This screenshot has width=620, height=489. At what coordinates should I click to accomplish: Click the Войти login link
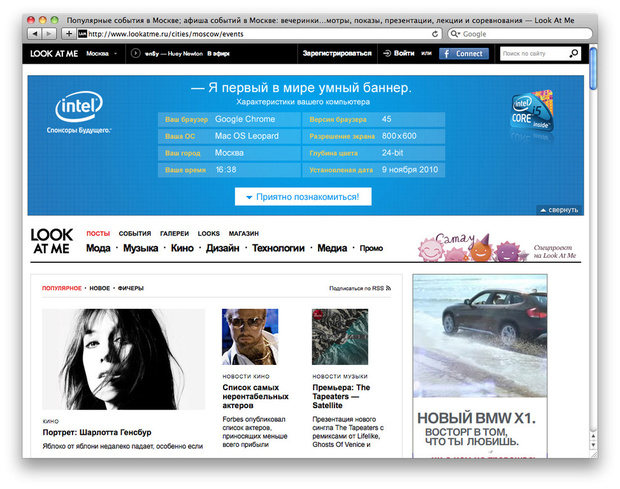[399, 53]
